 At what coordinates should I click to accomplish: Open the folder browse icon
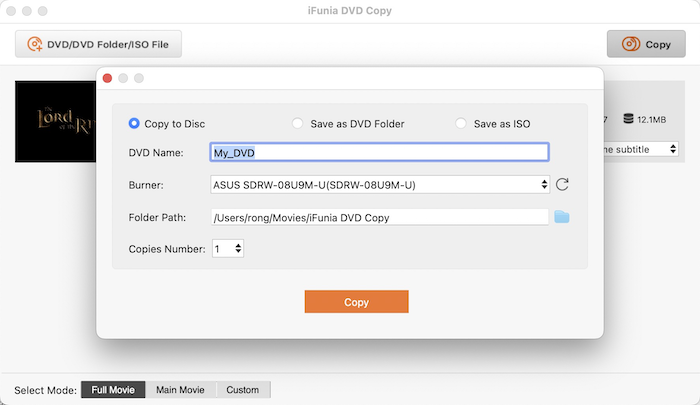click(562, 217)
